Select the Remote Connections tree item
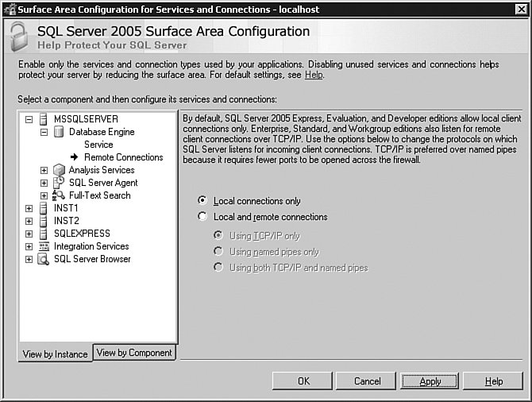Viewport: 532px width, 402px height. 124,157
